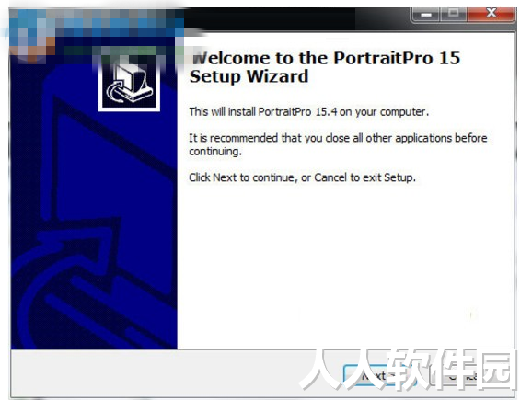Close the setup wizard window
The image size is (532, 400).
click(x=491, y=14)
